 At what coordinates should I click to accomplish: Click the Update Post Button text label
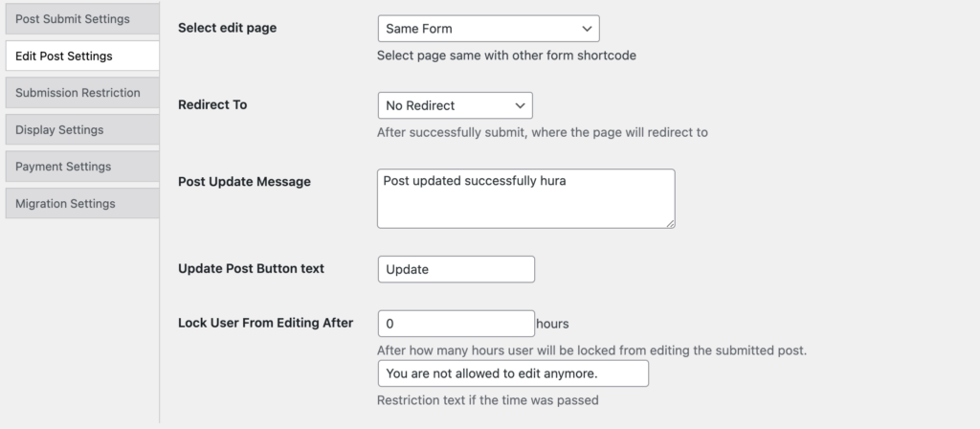(252, 268)
